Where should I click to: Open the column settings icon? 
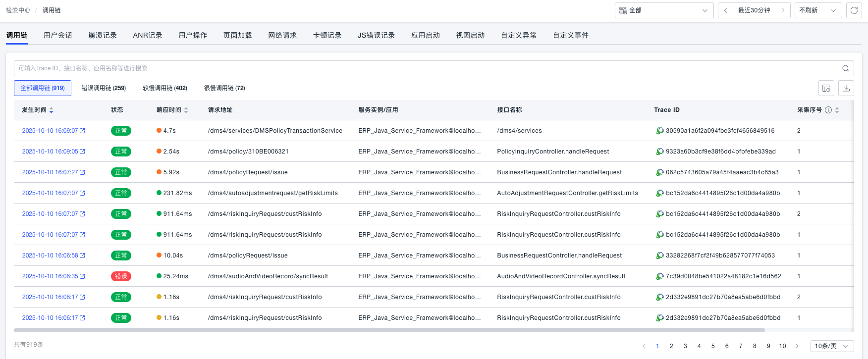[x=826, y=88]
